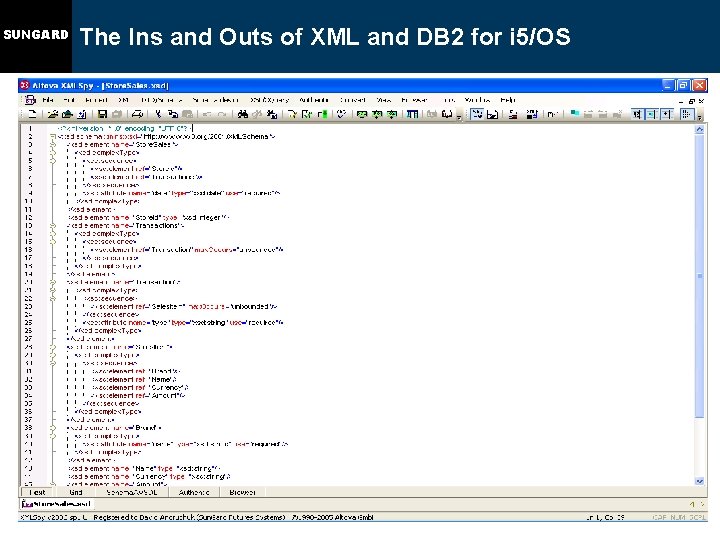Collapse the Transaction element on line 20
Screen dimensions: 720x540
pos(53,282)
